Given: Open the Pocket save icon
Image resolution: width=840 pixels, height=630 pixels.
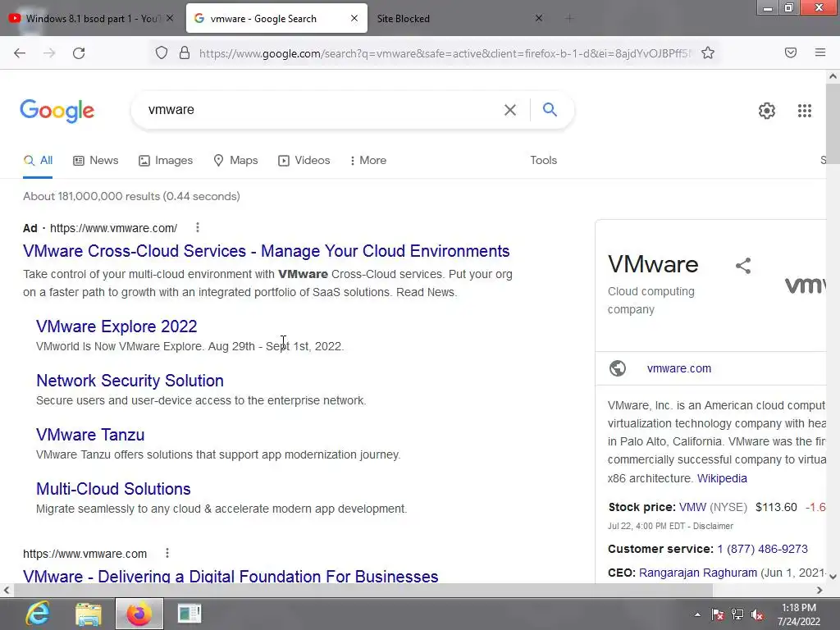Looking at the screenshot, I should pyautogui.click(x=790, y=52).
